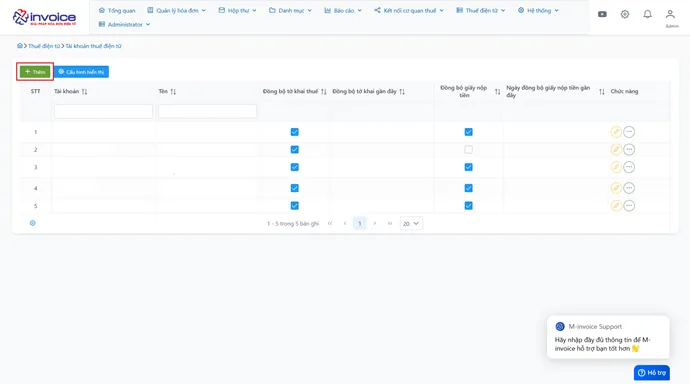Open the settings gear in header
This screenshot has width=690, height=384.
624,14
